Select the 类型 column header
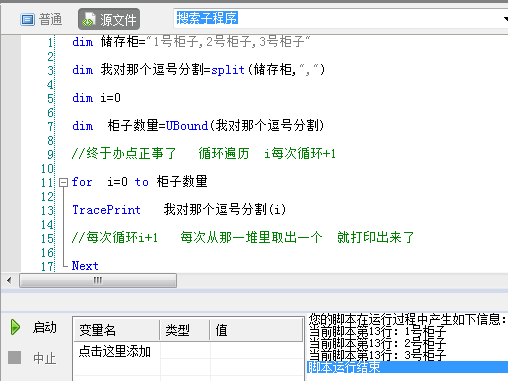The width and height of the screenshot is (508, 381). 185,330
